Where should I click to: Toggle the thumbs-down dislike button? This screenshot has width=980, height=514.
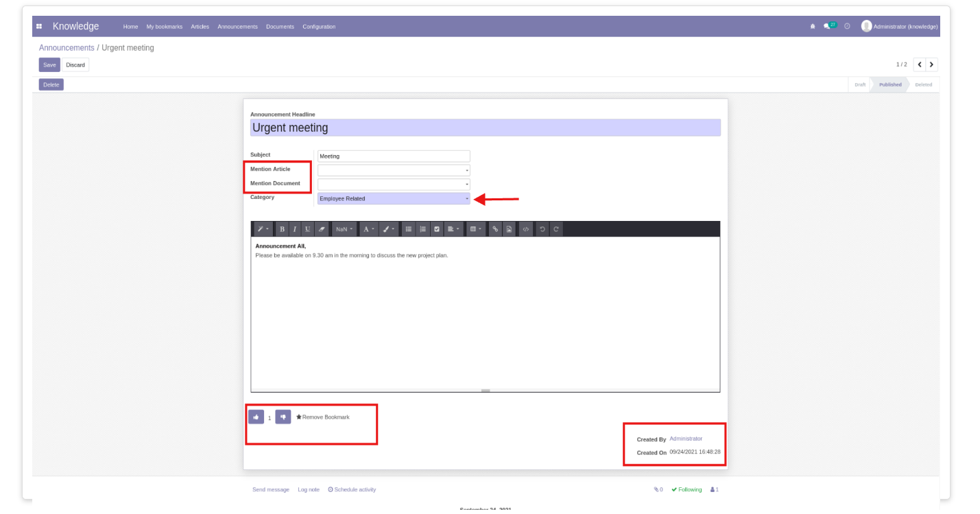[x=283, y=417]
